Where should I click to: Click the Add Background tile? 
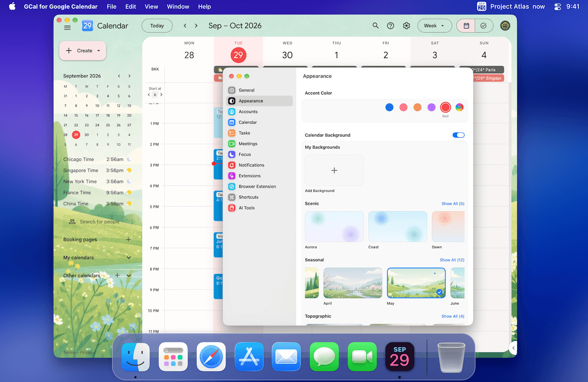pos(334,170)
